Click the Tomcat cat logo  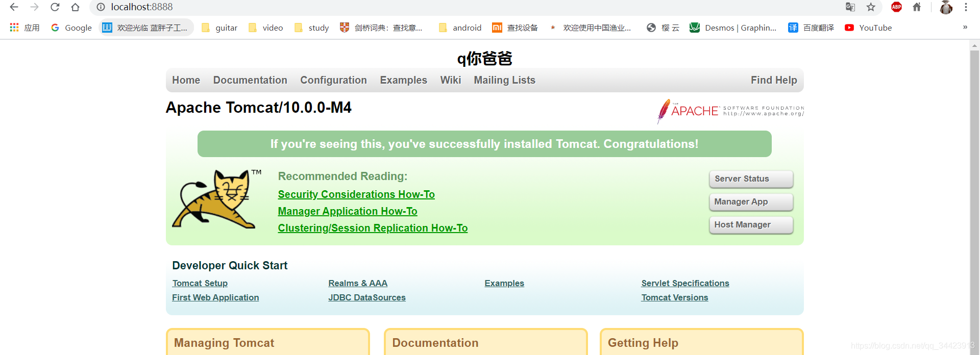(216, 199)
